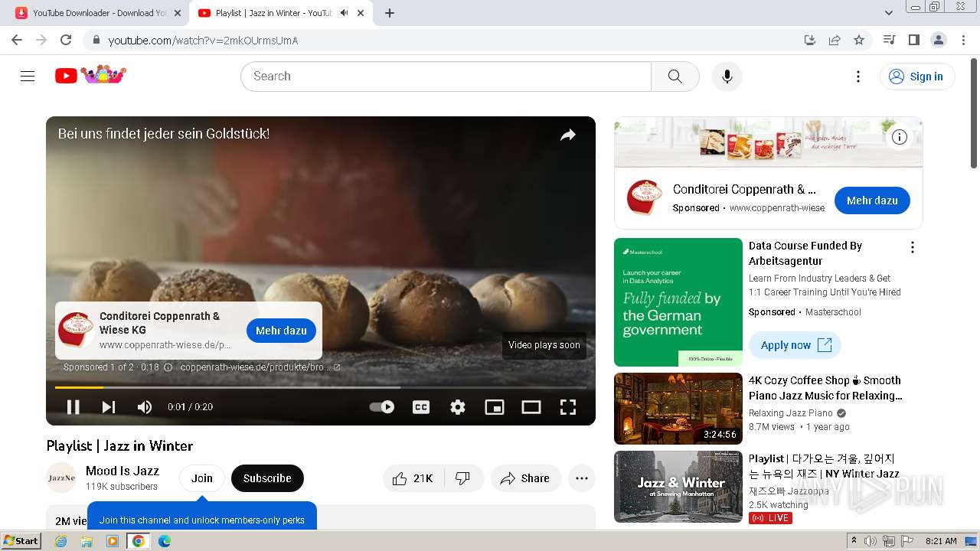Click the Join channel button
This screenshot has width=980, height=551.
(202, 478)
